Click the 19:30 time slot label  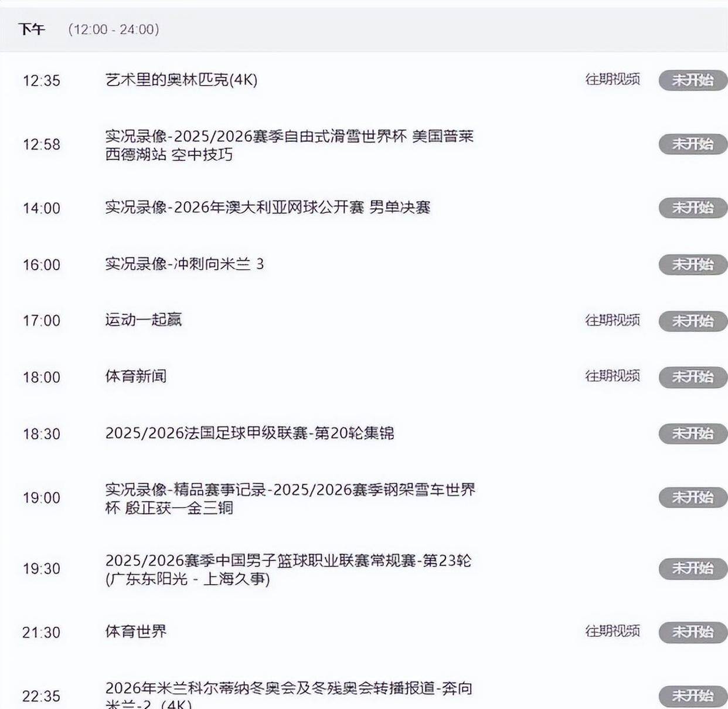[40, 568]
